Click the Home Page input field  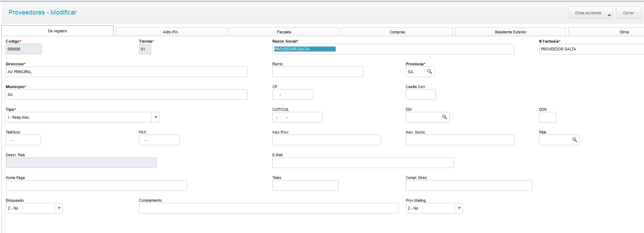pyautogui.click(x=96, y=185)
